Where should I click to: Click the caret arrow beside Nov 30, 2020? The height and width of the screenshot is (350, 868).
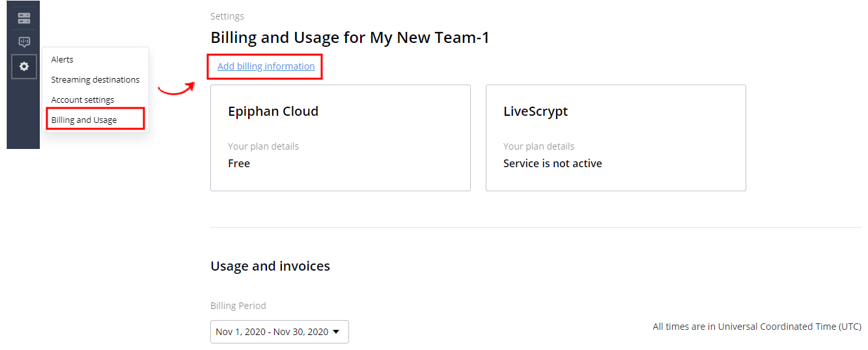pos(336,332)
